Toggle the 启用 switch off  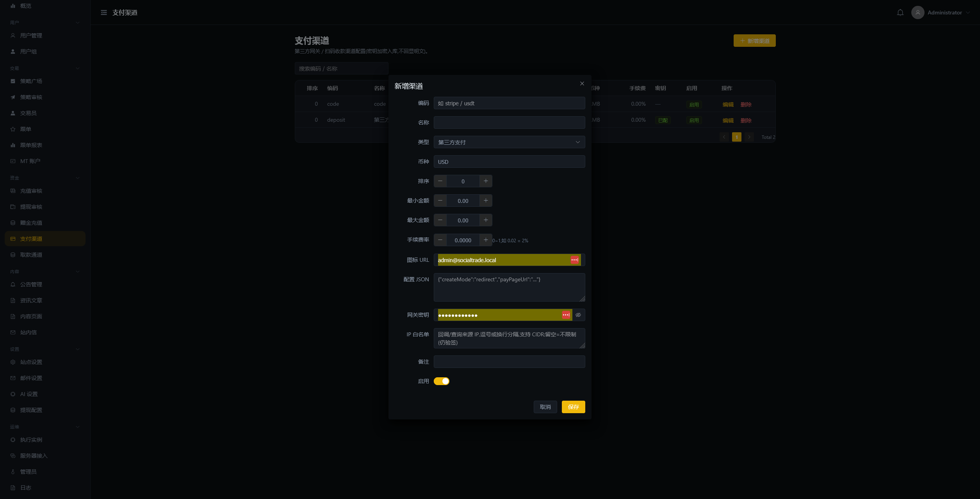pos(442,381)
